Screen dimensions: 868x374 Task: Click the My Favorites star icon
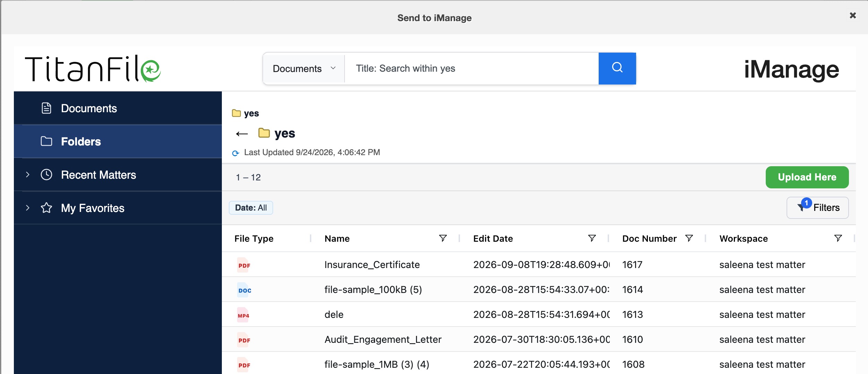point(46,208)
